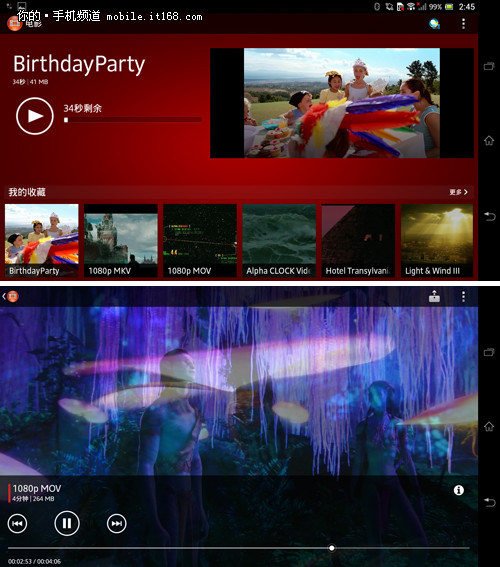500x567 pixels.
Task: Skip to next video
Action: (116, 523)
